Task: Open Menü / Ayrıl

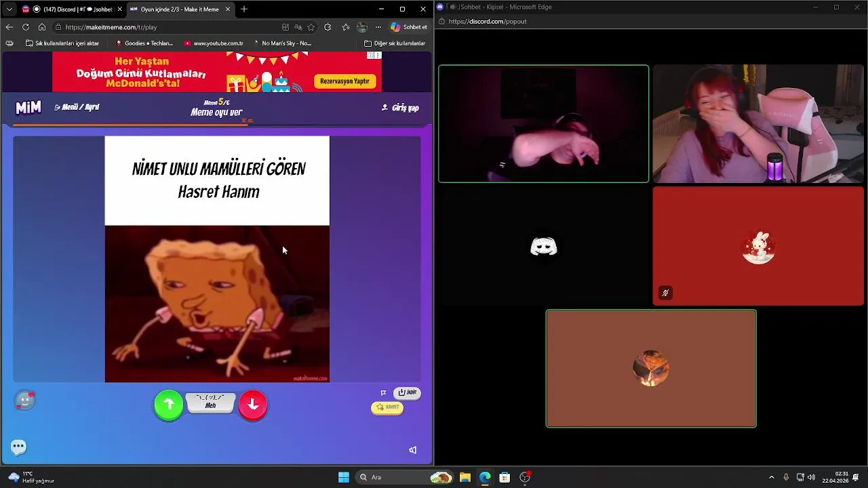Action: (x=77, y=107)
